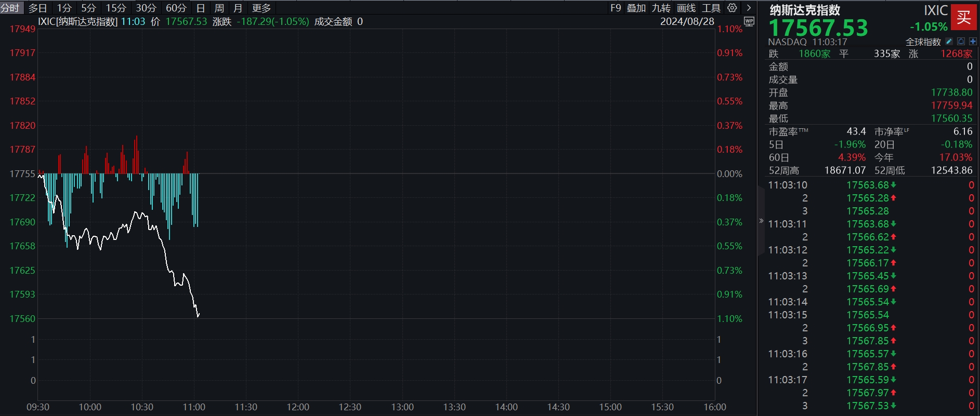Open the 更多 timeframe dropdown

261,8
